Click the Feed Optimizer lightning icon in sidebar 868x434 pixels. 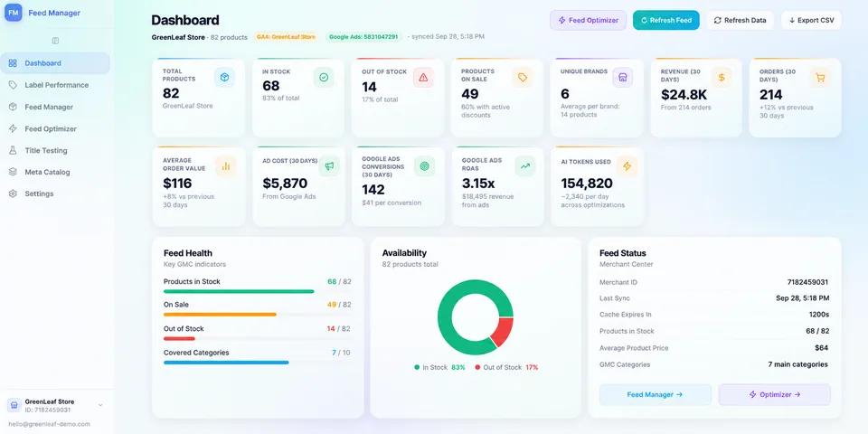pos(13,128)
